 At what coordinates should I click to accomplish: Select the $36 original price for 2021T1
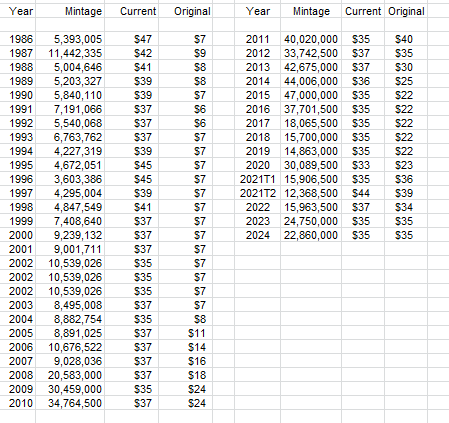406,179
